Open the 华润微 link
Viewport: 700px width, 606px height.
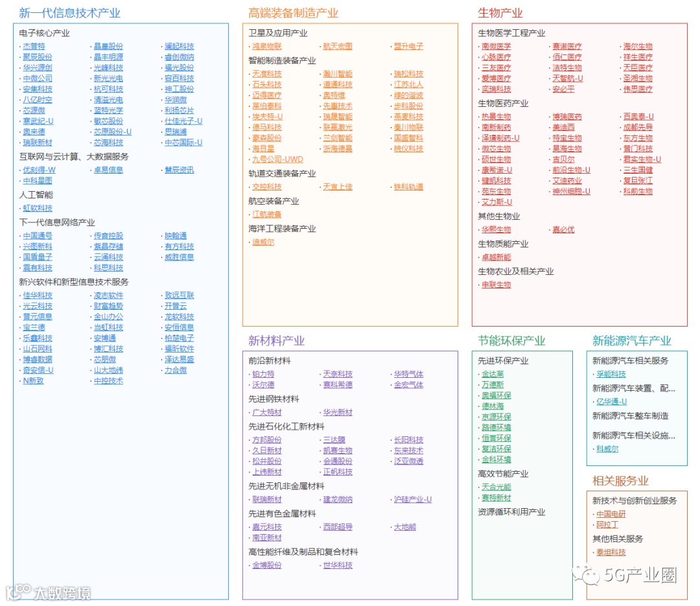[176, 100]
